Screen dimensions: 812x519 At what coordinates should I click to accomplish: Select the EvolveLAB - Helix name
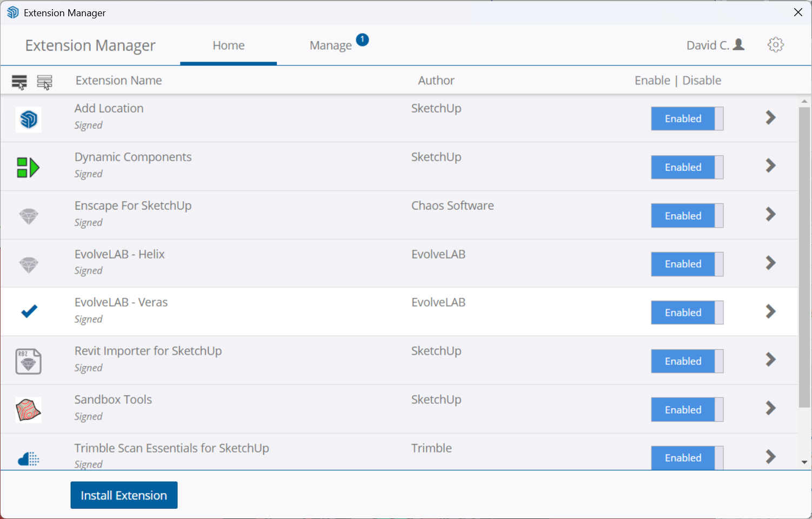coord(119,254)
